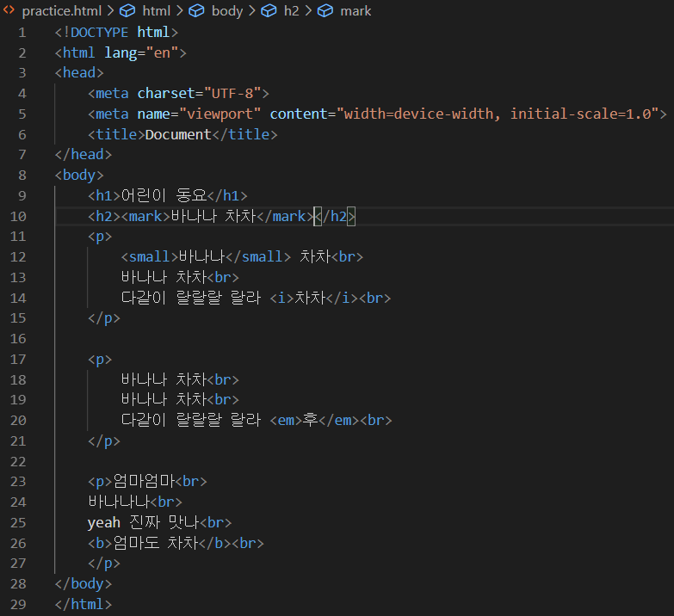Click the charset attribute on line 4
This screenshot has height=616, width=674.
tap(166, 93)
